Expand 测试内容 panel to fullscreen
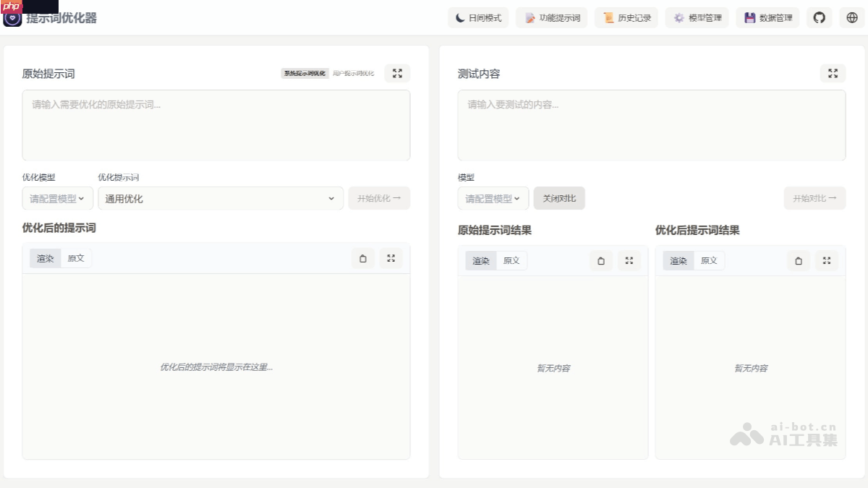Image resolution: width=868 pixels, height=488 pixels. click(833, 73)
